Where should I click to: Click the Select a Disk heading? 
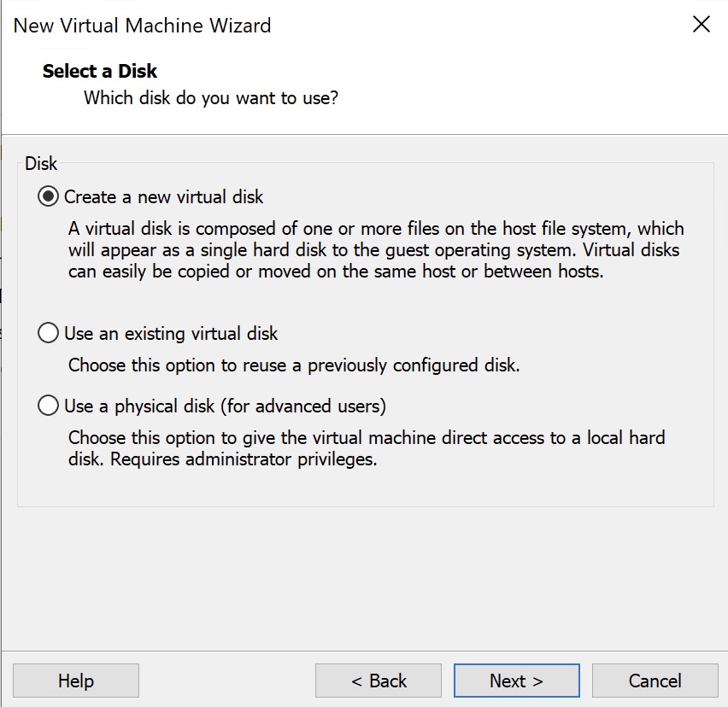coord(100,71)
